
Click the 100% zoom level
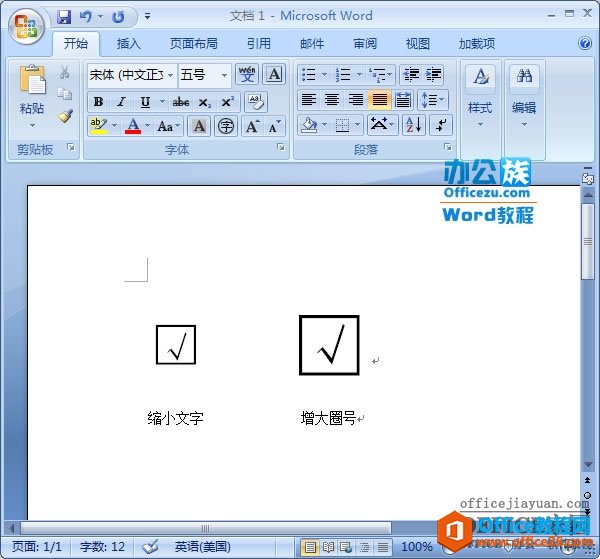(417, 546)
